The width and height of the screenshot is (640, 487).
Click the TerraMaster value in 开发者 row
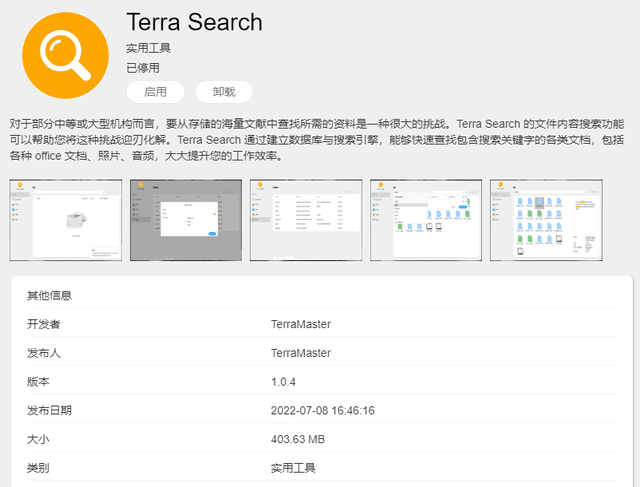(x=301, y=324)
